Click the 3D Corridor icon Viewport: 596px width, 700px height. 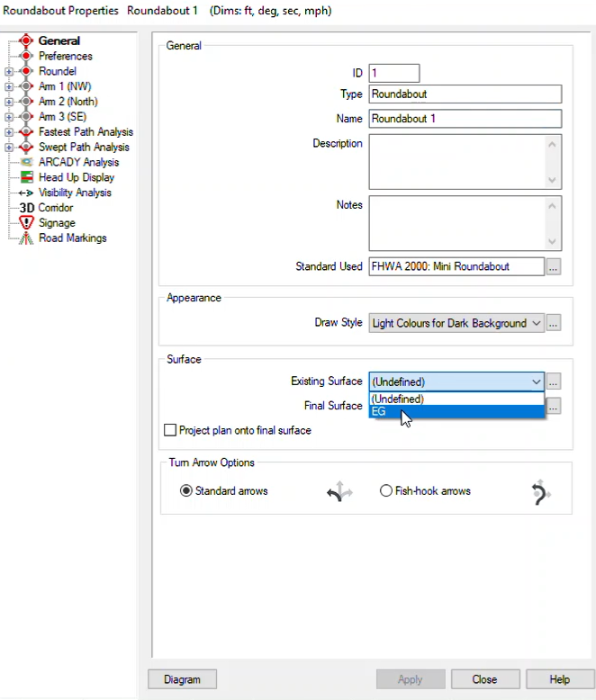point(27,208)
